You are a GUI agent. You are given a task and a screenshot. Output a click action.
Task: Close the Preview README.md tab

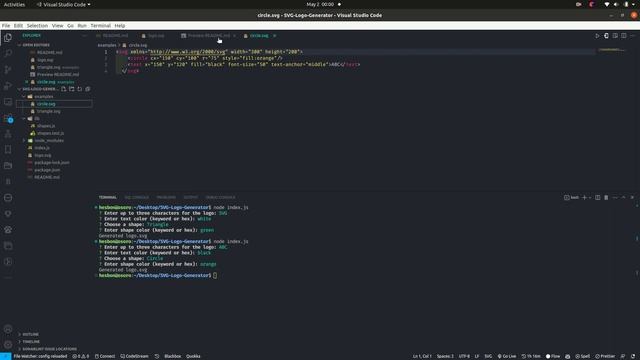pos(234,36)
